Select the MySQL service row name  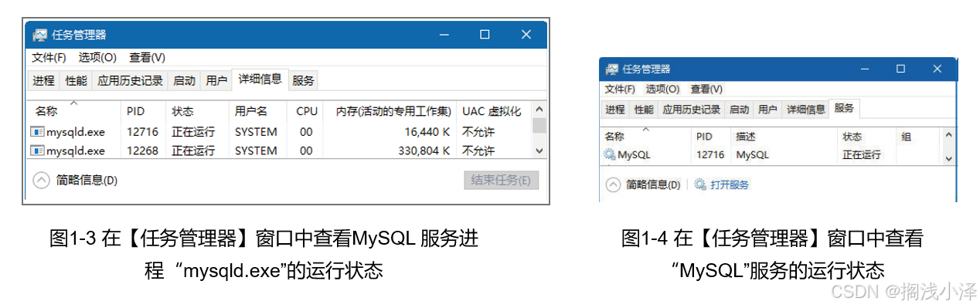pyautogui.click(x=634, y=154)
